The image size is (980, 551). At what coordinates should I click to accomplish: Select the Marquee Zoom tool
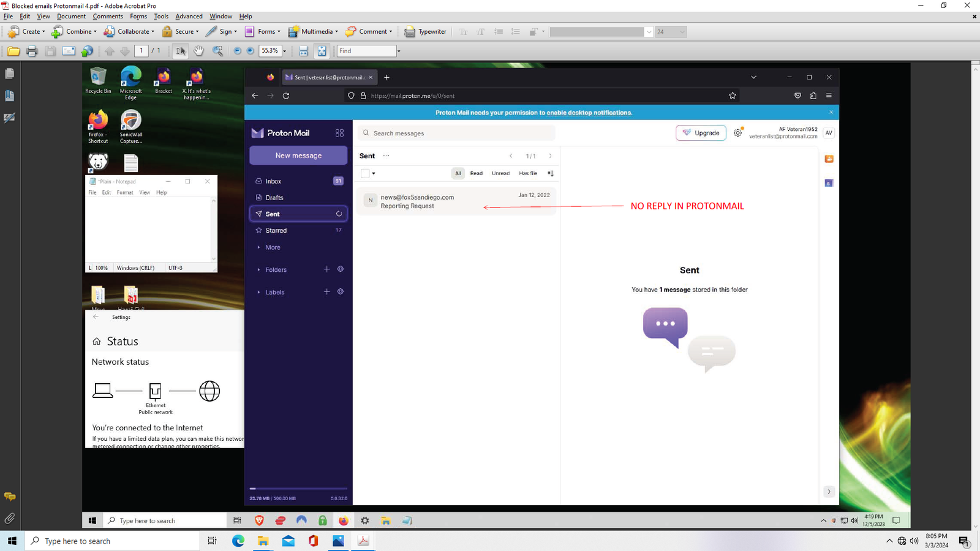point(217,51)
